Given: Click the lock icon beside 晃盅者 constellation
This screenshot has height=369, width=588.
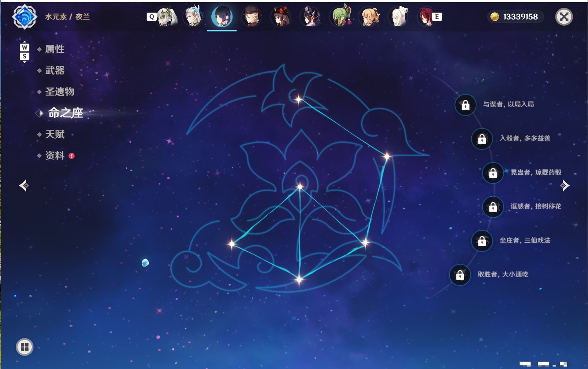Looking at the screenshot, I should click(x=493, y=173).
